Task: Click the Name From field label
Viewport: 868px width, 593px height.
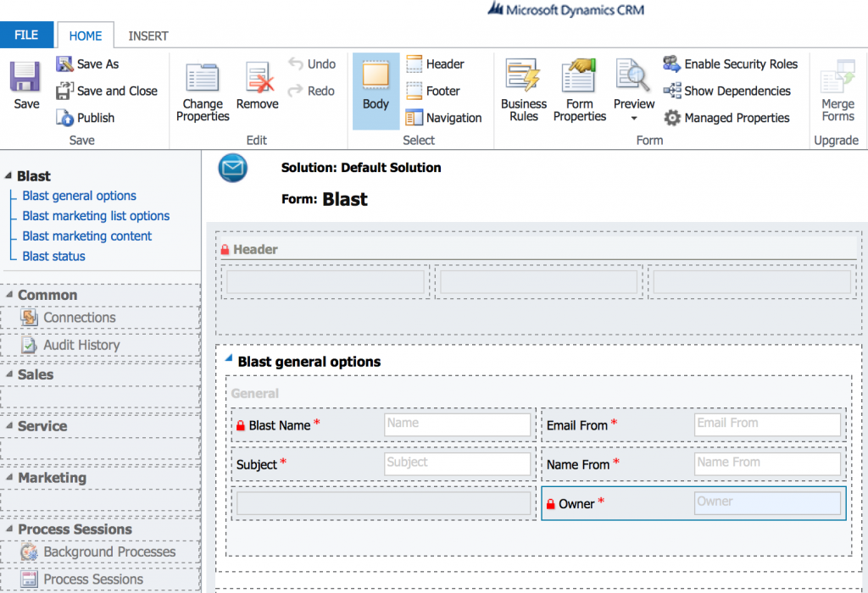Action: (578, 465)
